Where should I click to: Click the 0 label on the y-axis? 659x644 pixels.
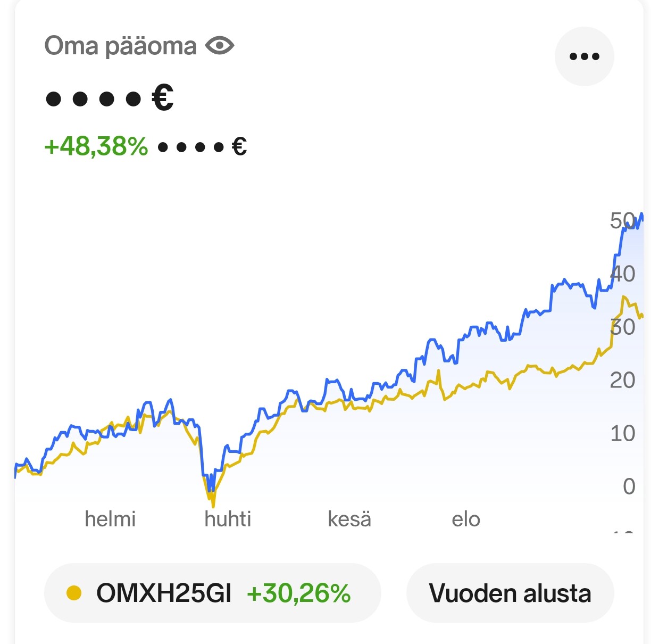(x=629, y=486)
